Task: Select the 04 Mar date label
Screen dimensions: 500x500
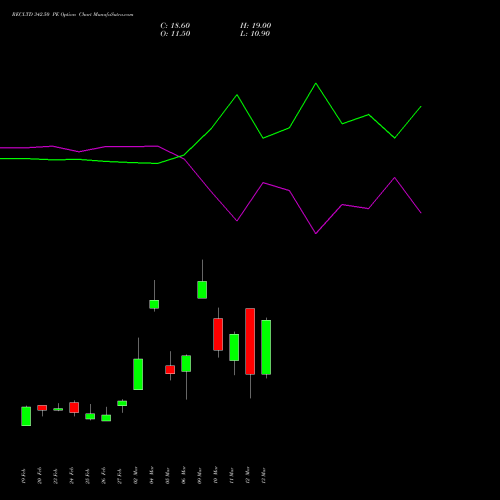Action: tap(151, 476)
